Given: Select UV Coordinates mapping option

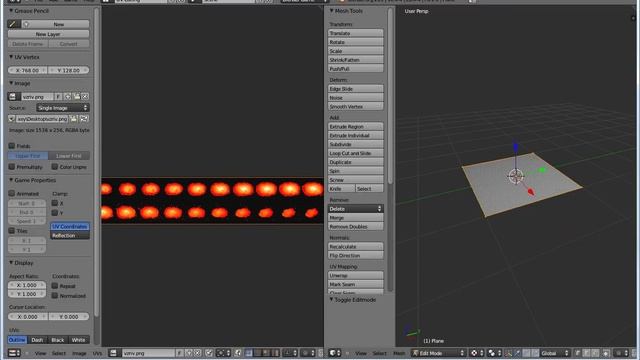Looking at the screenshot, I should [x=70, y=226].
